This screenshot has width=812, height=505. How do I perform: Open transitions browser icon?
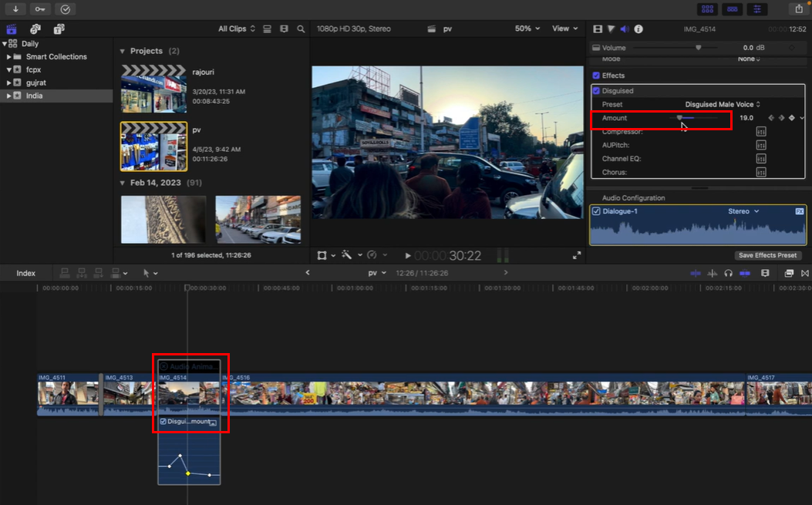805,273
